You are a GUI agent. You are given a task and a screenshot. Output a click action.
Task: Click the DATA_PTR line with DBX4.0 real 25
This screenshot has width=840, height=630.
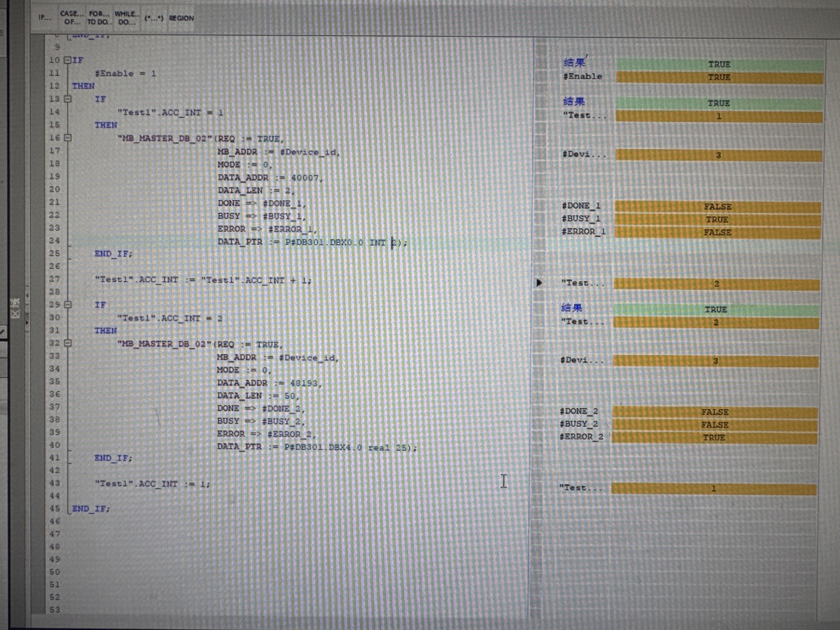(x=317, y=447)
